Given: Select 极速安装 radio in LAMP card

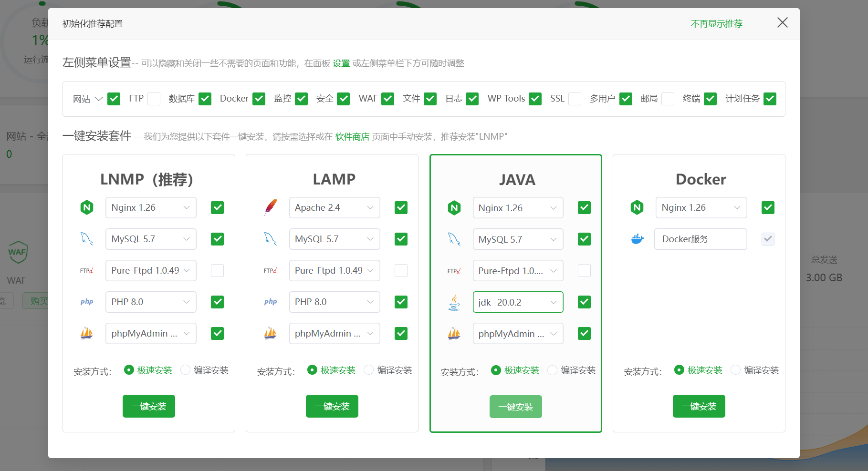Looking at the screenshot, I should click(313, 370).
